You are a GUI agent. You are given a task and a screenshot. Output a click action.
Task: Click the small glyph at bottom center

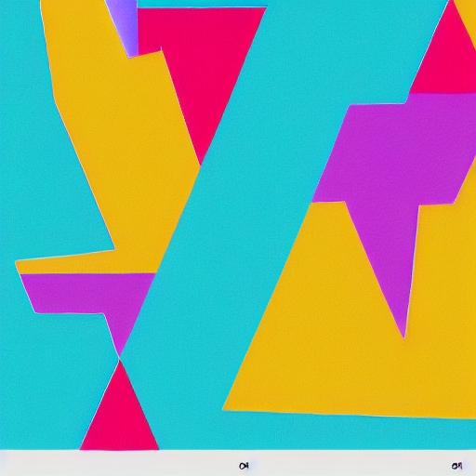coord(244,466)
